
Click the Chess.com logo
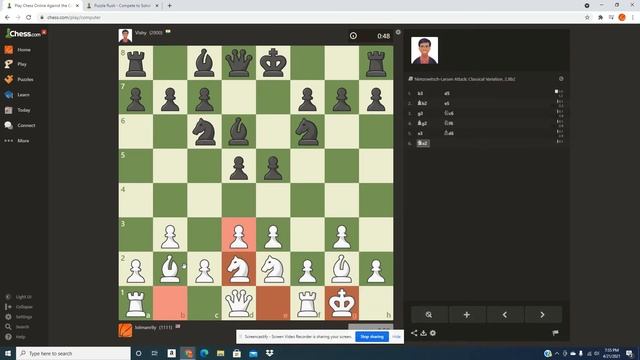click(23, 34)
